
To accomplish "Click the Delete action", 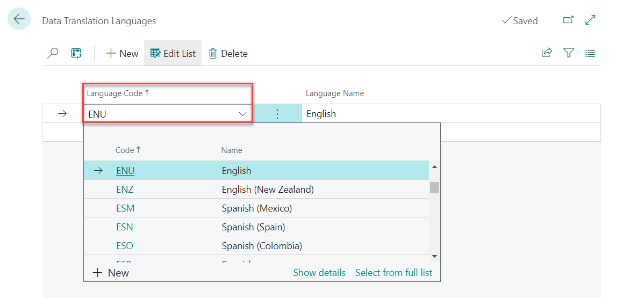I will click(228, 53).
